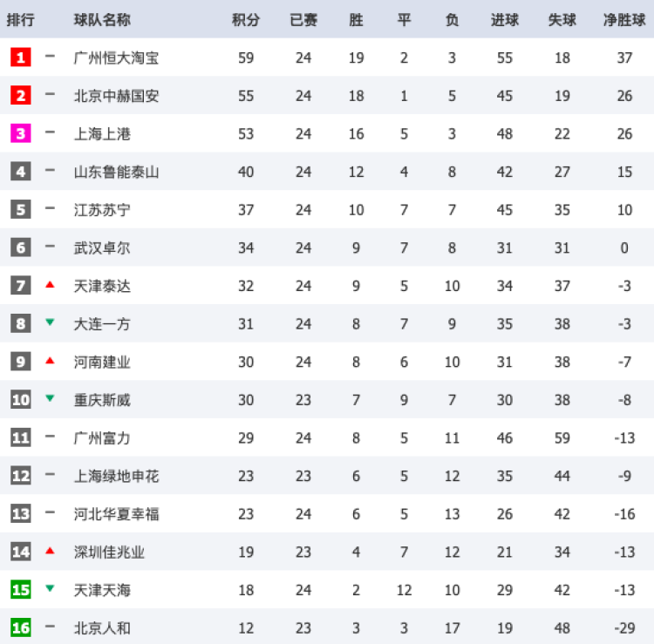Open the 山东鲁能泰山 team page
This screenshot has height=644, width=654.
click(116, 172)
